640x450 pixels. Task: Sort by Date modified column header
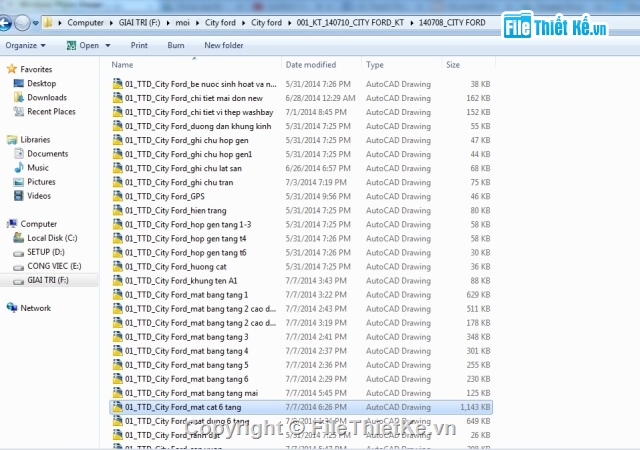[311, 65]
